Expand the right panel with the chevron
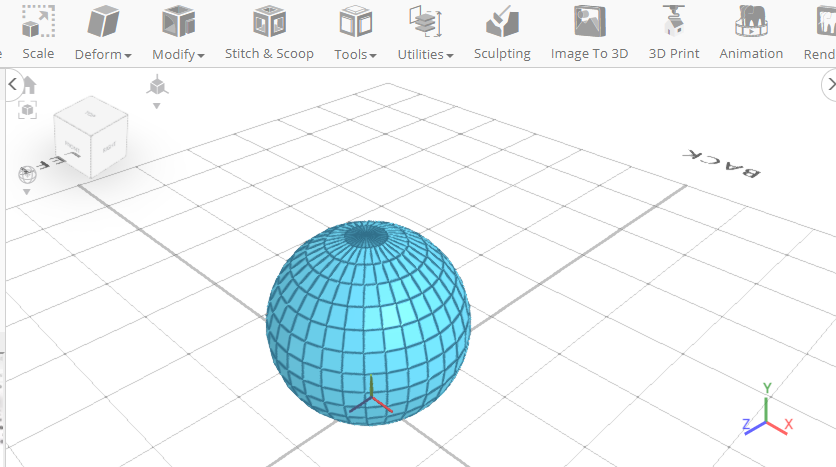This screenshot has width=836, height=467. tap(830, 84)
